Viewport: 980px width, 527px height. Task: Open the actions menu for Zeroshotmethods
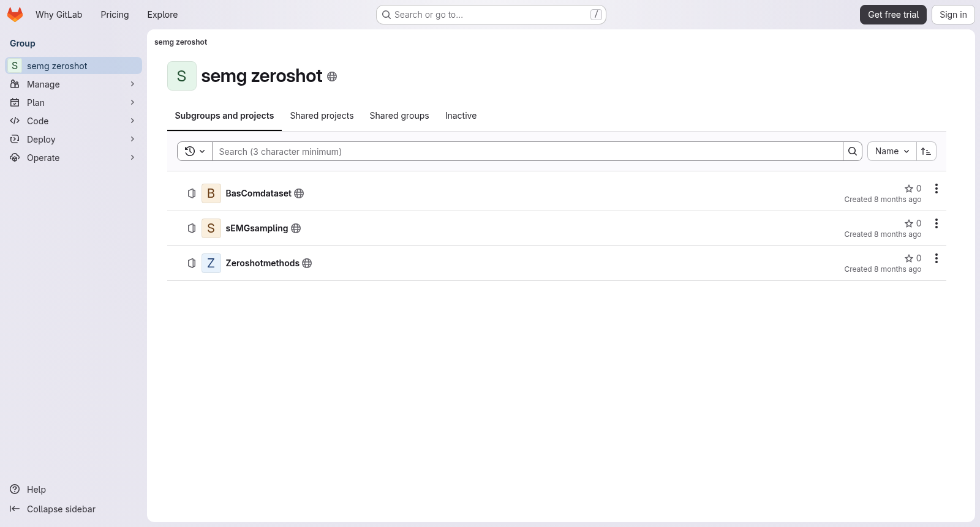pyautogui.click(x=937, y=258)
